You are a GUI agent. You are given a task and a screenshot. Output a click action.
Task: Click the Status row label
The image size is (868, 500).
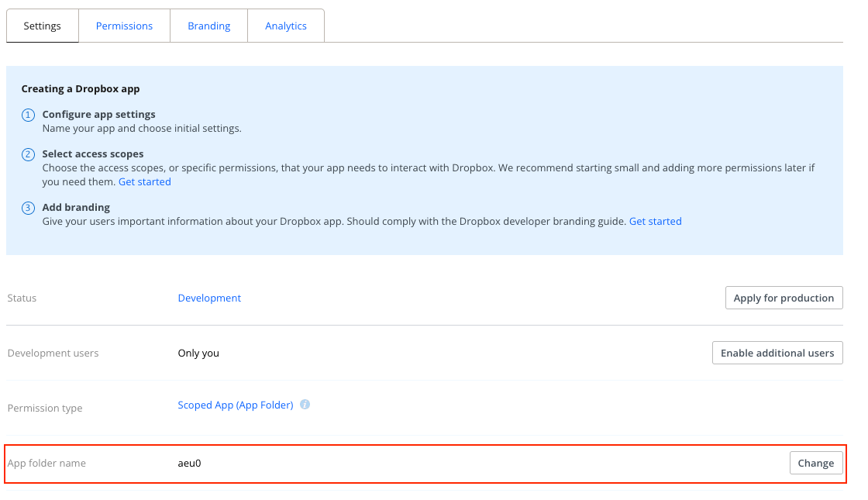pos(22,298)
